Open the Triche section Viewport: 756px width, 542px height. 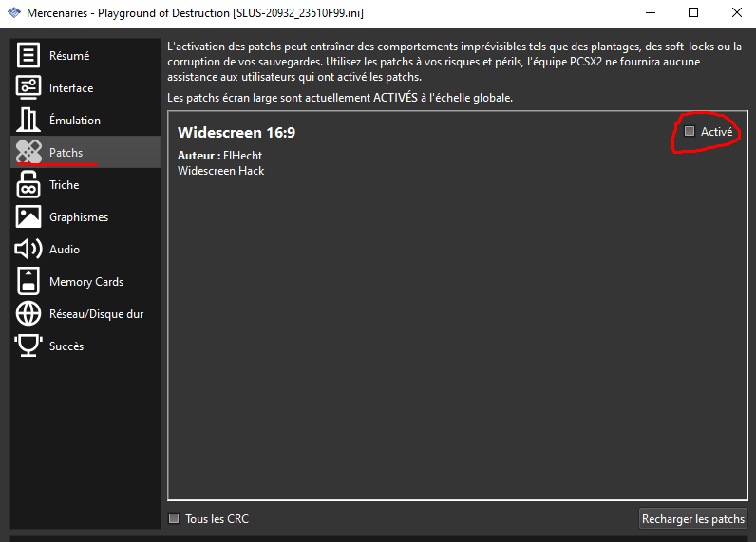click(x=85, y=184)
